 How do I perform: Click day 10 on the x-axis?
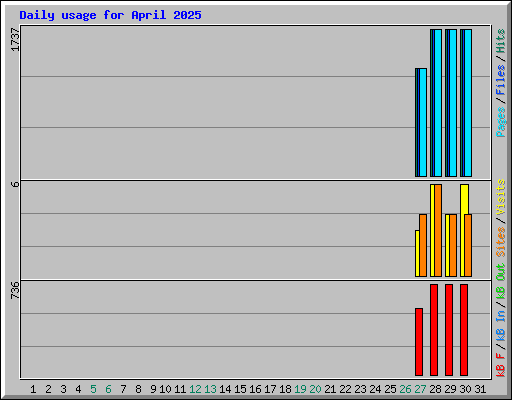(165, 389)
